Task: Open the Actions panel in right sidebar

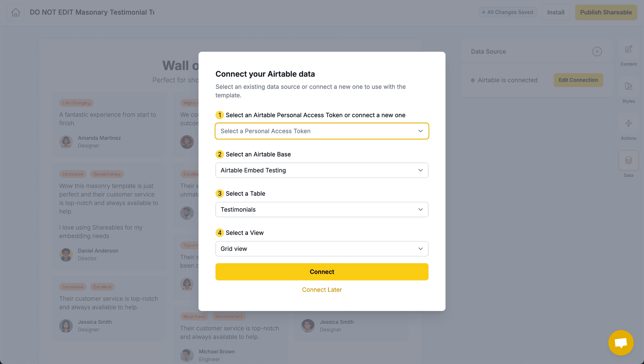Action: point(628,128)
